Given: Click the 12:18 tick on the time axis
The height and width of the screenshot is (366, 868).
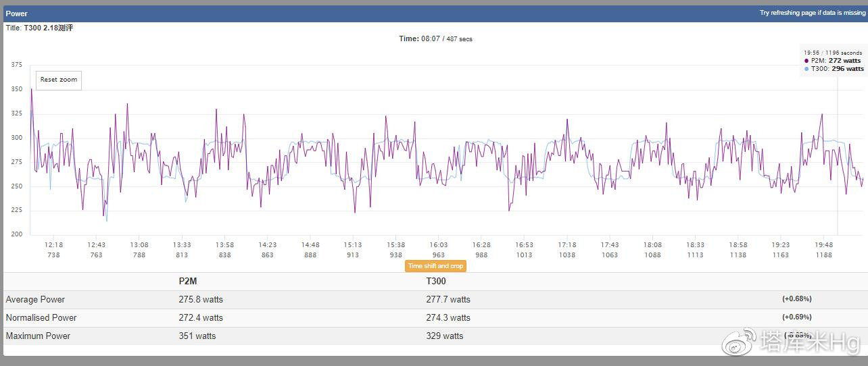Looking at the screenshot, I should (x=53, y=245).
